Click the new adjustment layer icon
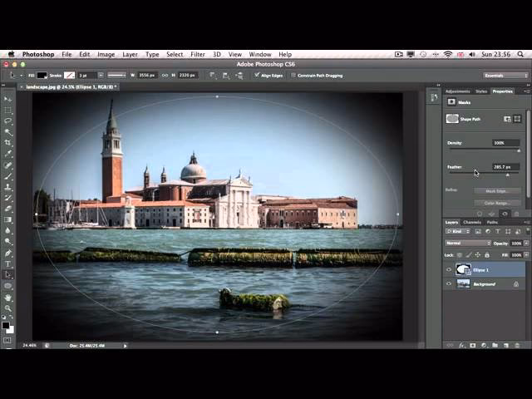Screen dimensions: 532x399 tap(484, 346)
